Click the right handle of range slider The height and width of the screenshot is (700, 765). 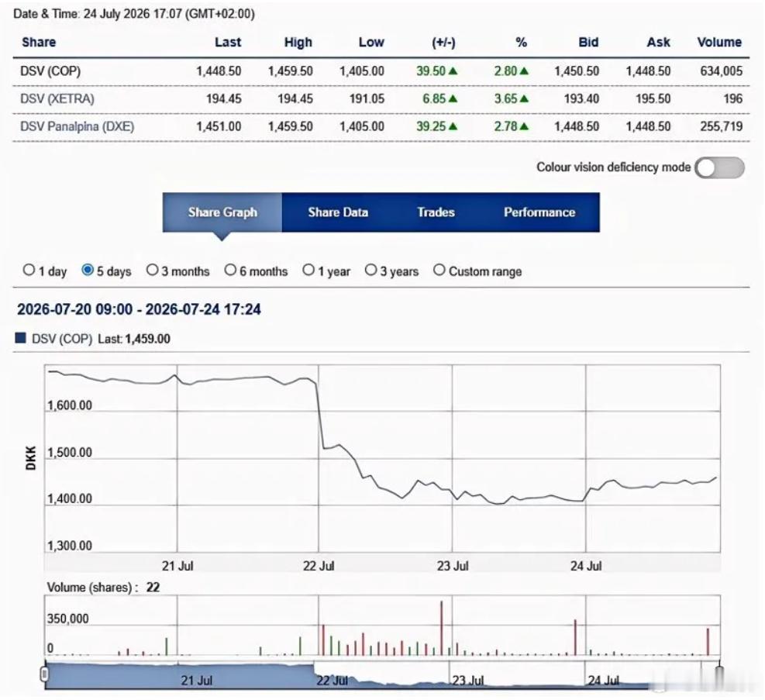tap(719, 675)
